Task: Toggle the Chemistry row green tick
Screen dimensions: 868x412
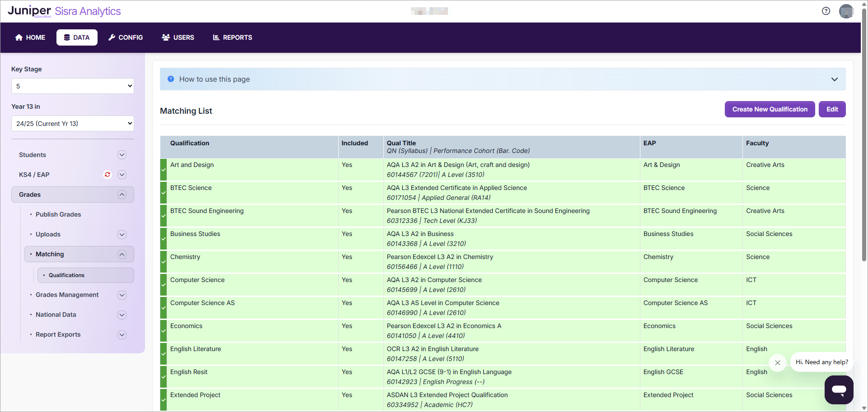Action: 163,262
